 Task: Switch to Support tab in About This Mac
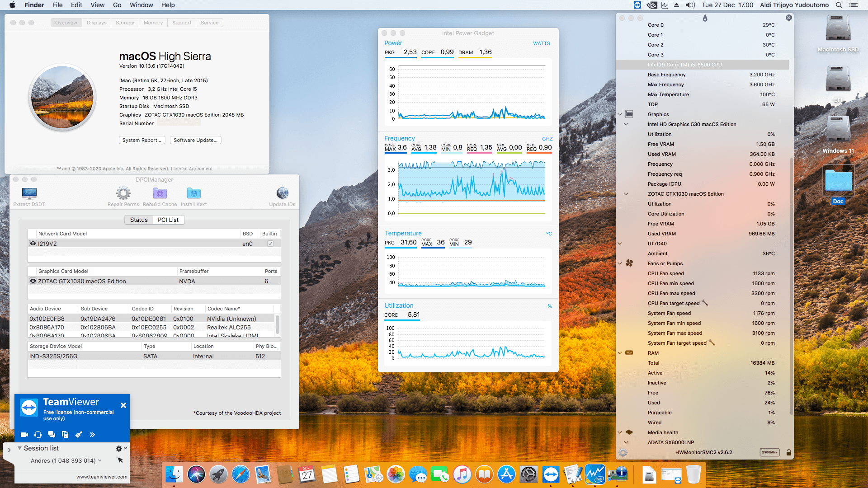pos(182,23)
